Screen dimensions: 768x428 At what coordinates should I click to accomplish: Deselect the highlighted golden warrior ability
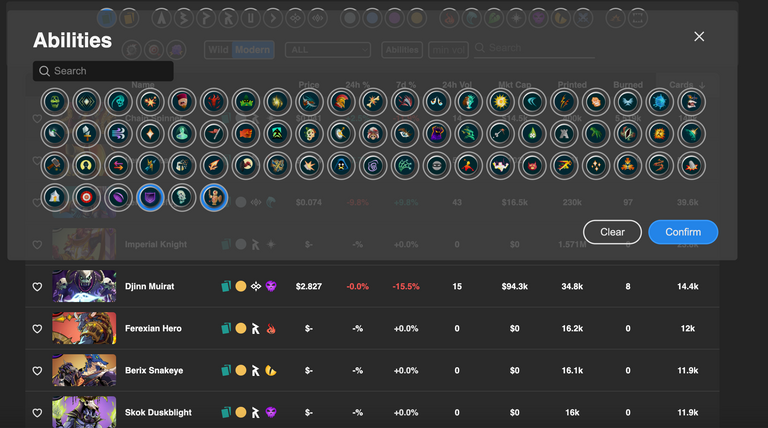pos(214,197)
